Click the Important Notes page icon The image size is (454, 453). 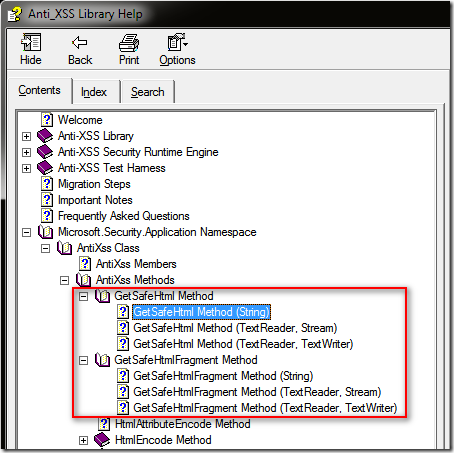(x=47, y=200)
